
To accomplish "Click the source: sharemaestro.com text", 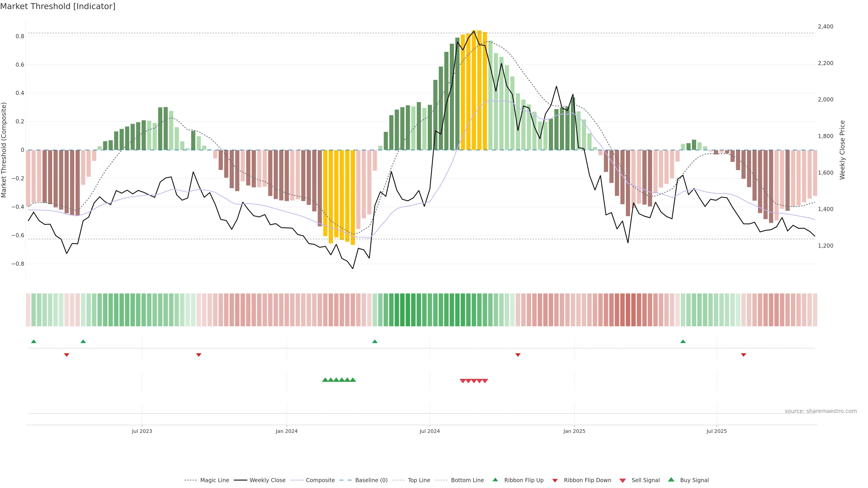I will point(821,411).
